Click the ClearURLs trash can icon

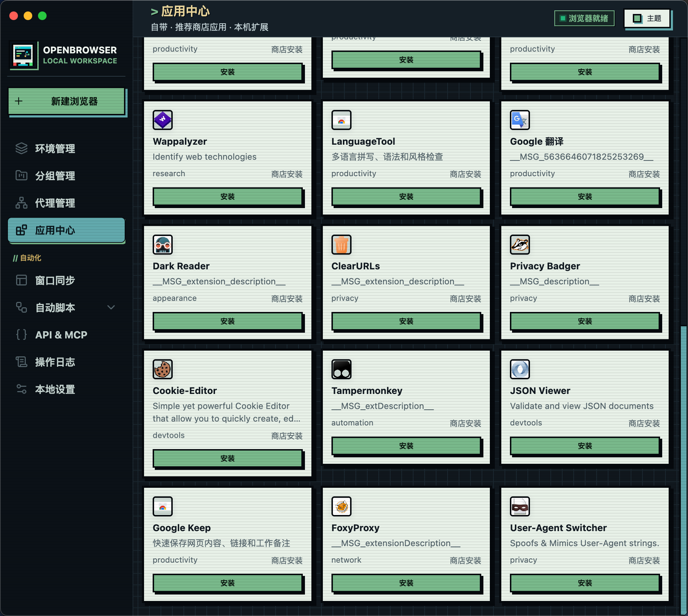(341, 245)
